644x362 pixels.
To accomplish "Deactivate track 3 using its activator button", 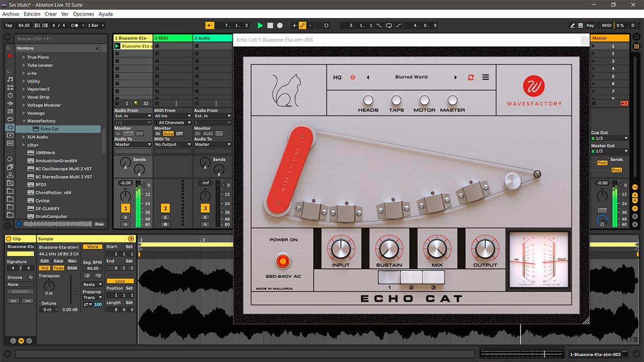I will click(x=205, y=208).
